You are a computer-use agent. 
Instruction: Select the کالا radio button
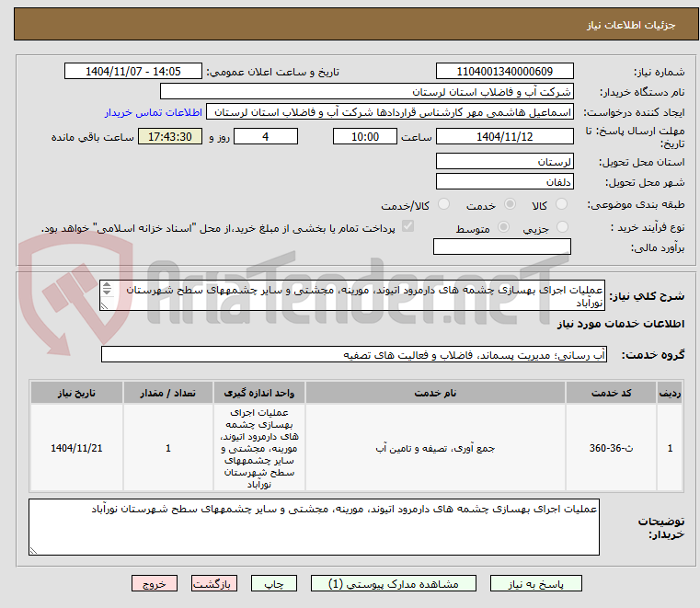tap(561, 204)
